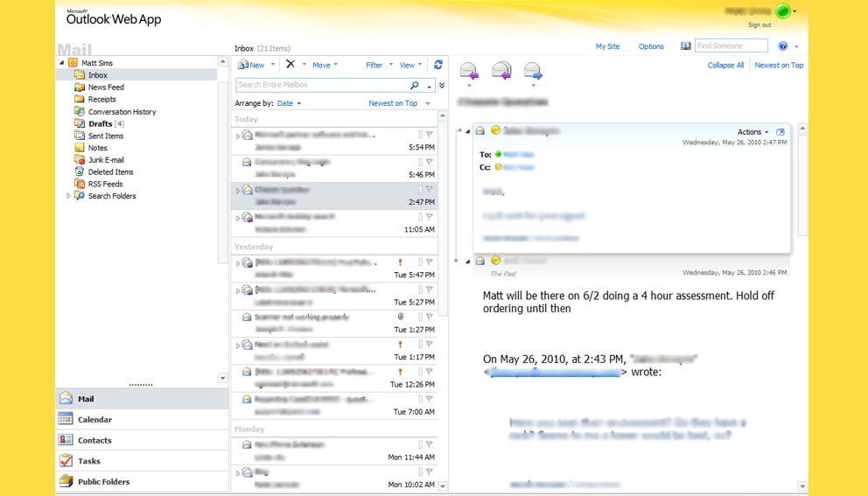Select the Mon 11:44 AM message
Viewport: 868px width, 496px height.
coord(334,451)
